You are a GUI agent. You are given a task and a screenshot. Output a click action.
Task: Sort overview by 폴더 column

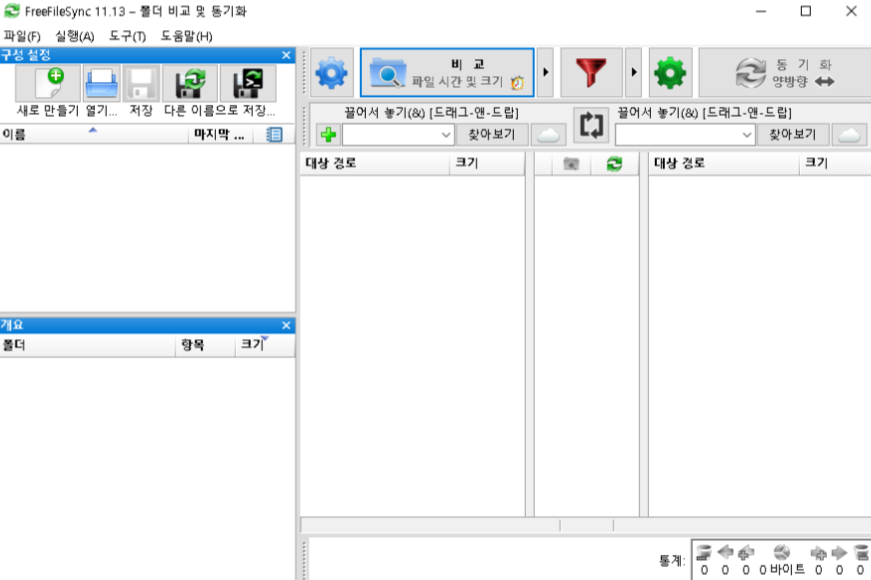88,345
